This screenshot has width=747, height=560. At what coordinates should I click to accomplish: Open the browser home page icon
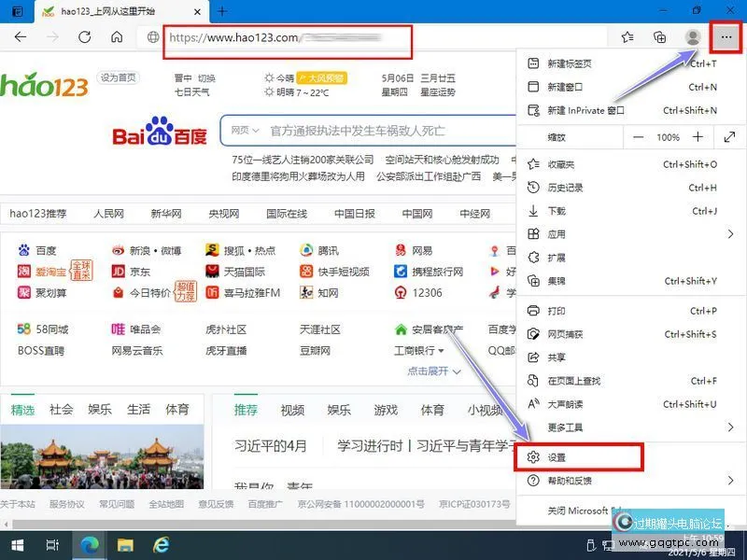[116, 37]
